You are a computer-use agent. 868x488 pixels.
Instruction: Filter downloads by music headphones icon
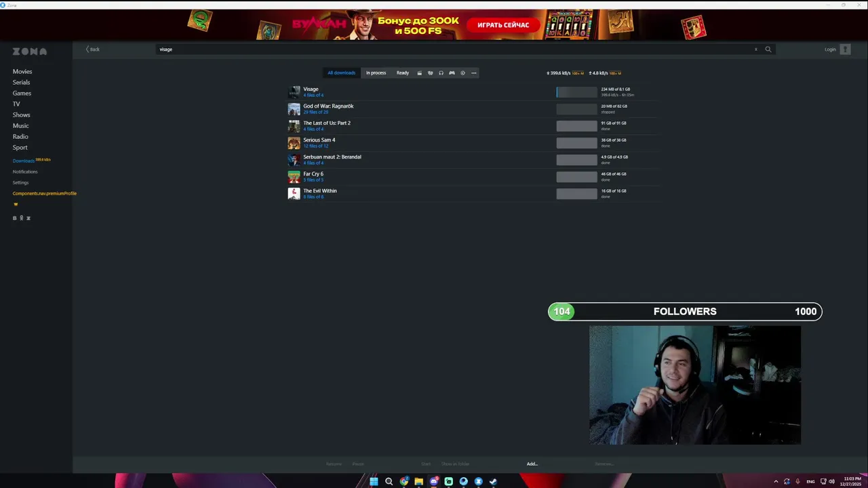441,73
